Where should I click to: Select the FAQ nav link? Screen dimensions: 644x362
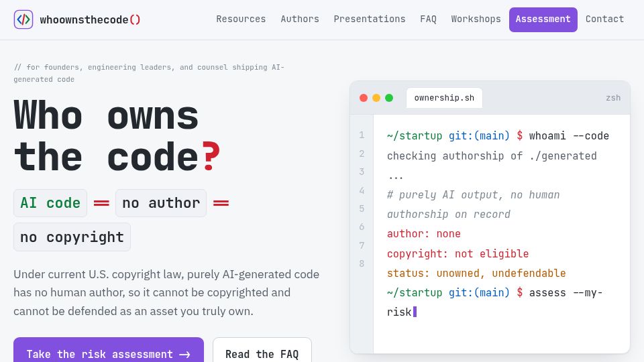[x=429, y=19]
